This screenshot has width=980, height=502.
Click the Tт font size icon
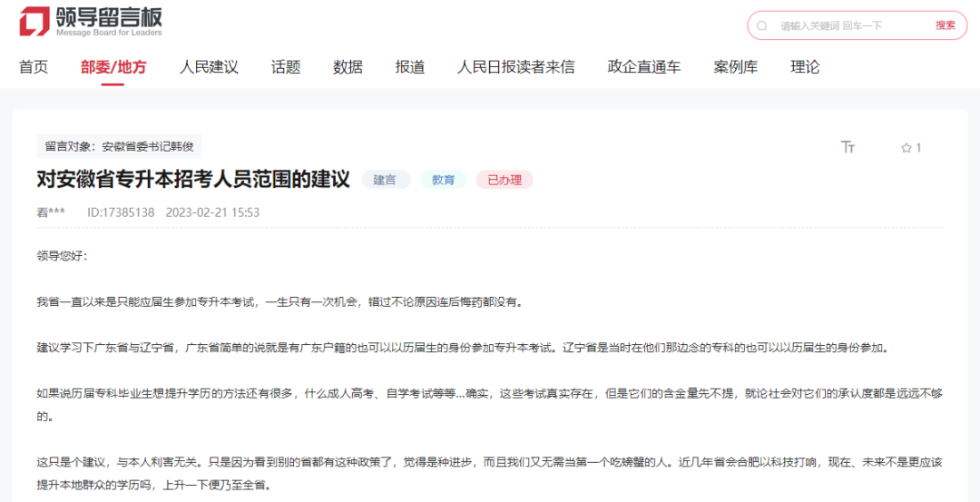(x=848, y=148)
